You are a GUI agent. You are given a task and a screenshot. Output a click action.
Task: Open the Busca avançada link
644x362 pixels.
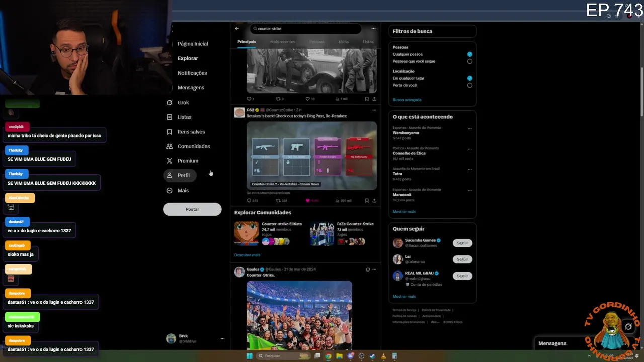407,100
